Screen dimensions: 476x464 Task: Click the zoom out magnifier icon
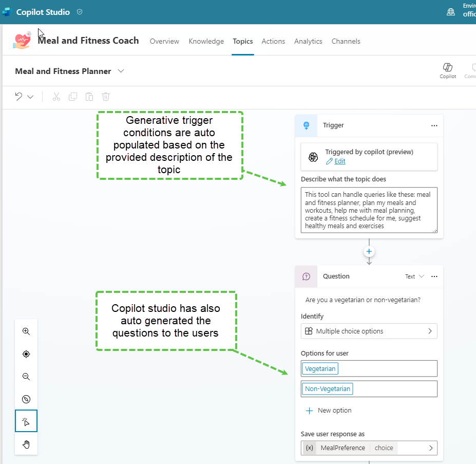pos(26,377)
